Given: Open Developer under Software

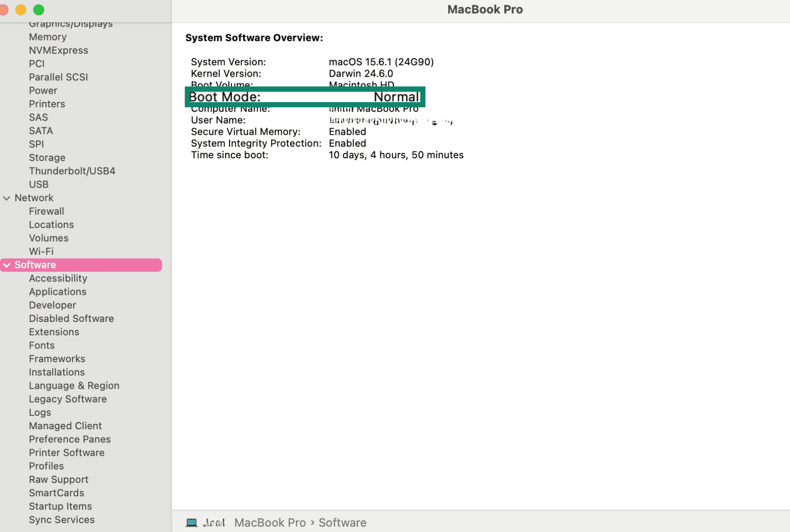Looking at the screenshot, I should pyautogui.click(x=52, y=305).
